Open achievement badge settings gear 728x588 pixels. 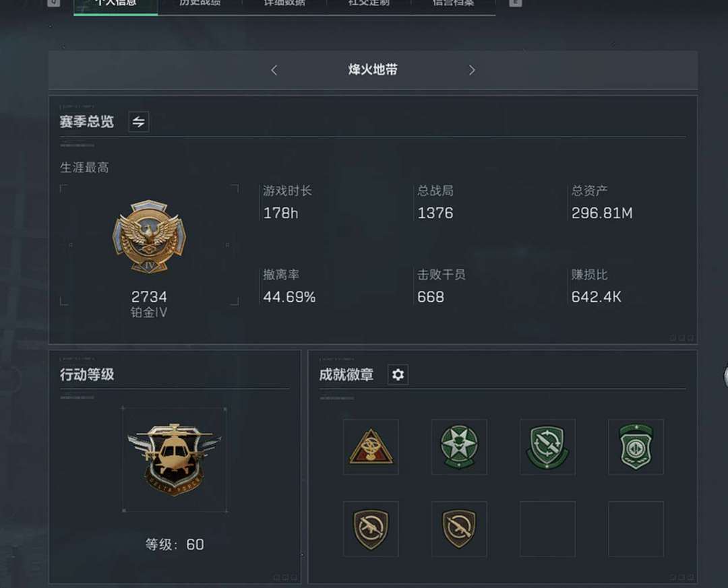tap(398, 374)
